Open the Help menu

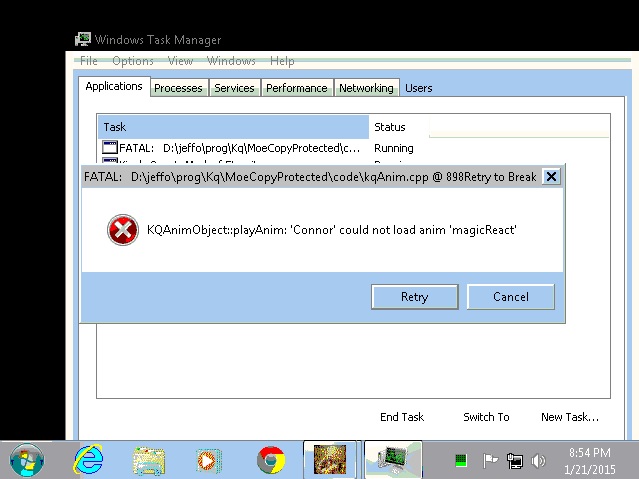282,61
